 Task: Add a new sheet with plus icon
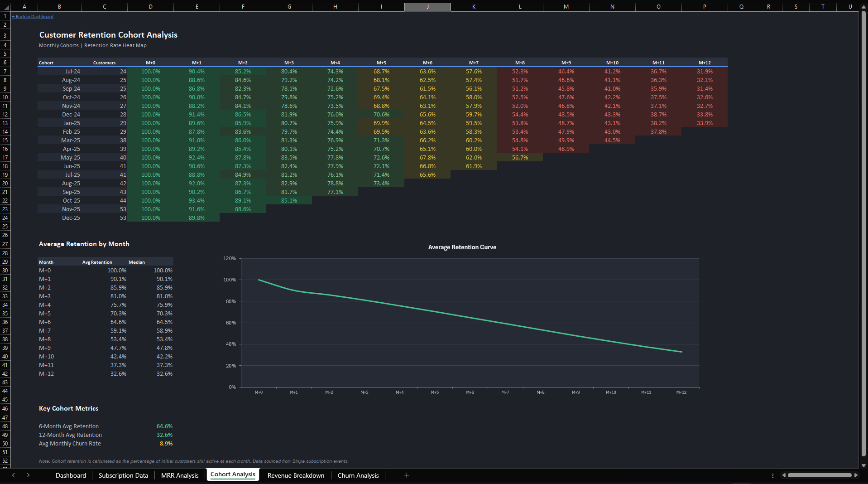tap(407, 475)
